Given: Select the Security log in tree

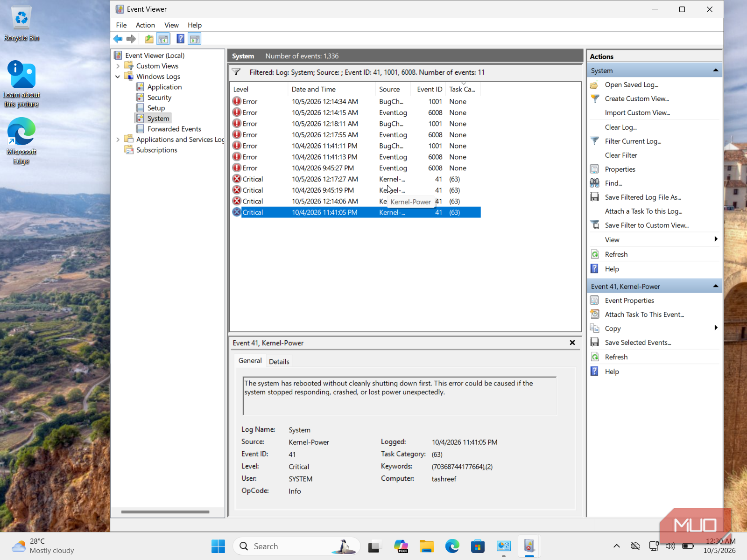Looking at the screenshot, I should 159,98.
